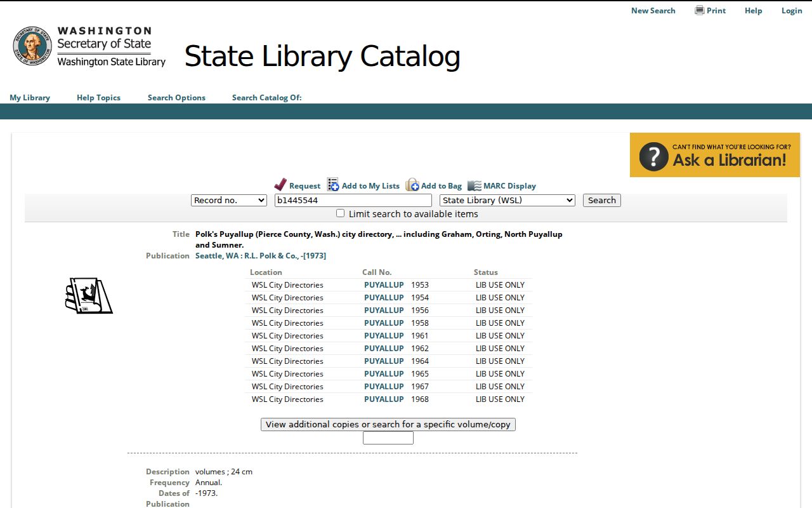
Task: Click the Add to Bag icon
Action: tap(412, 185)
